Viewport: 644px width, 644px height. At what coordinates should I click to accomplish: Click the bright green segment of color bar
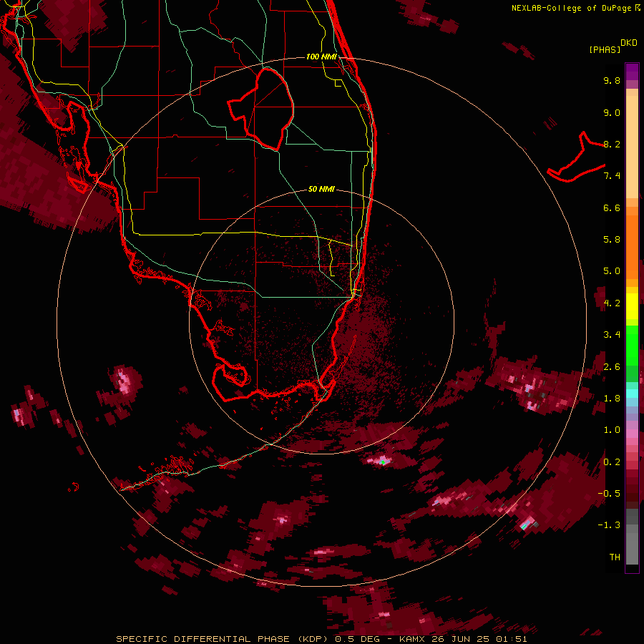point(632,345)
